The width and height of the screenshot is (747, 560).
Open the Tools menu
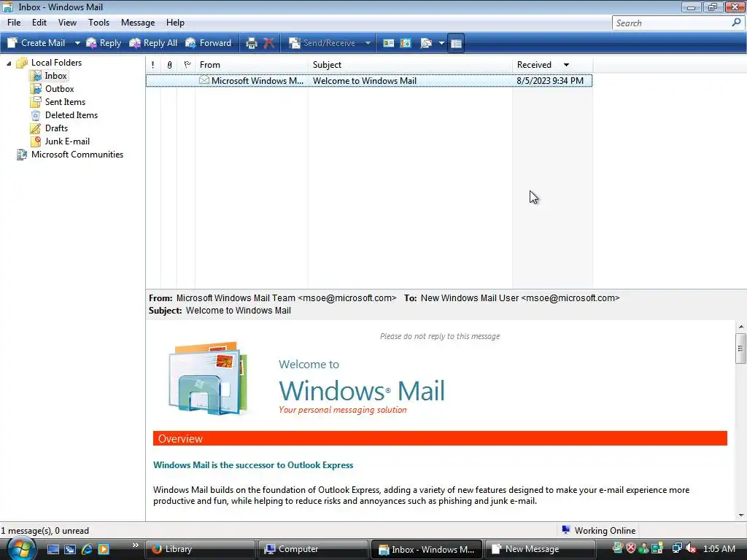pyautogui.click(x=98, y=23)
